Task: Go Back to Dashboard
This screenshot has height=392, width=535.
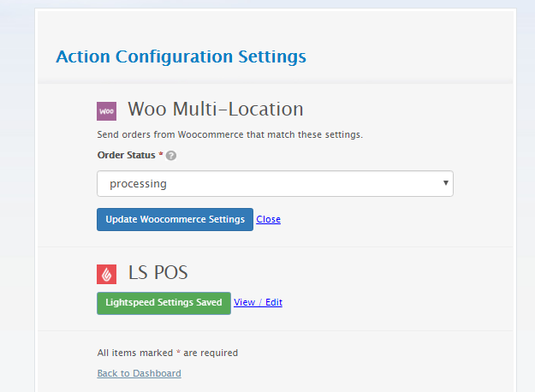Action: pos(140,373)
